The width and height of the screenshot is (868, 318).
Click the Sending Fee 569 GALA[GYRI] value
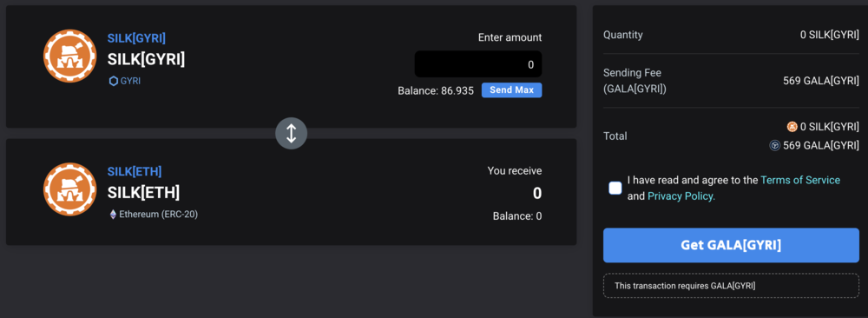pyautogui.click(x=821, y=81)
